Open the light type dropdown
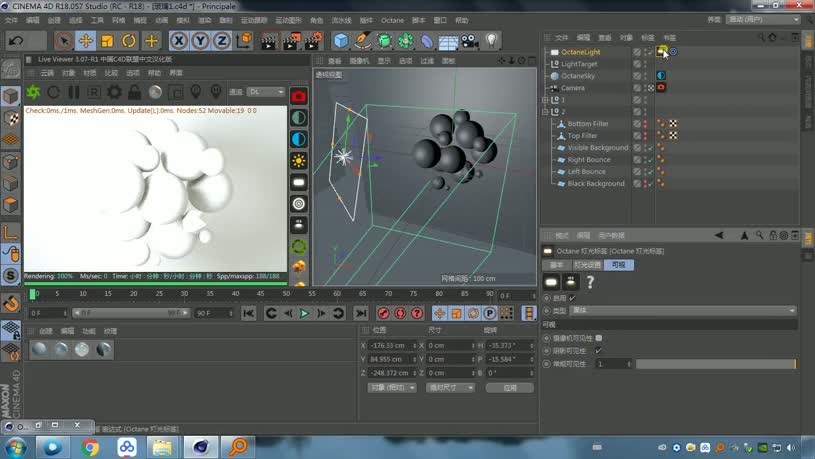 [x=683, y=310]
